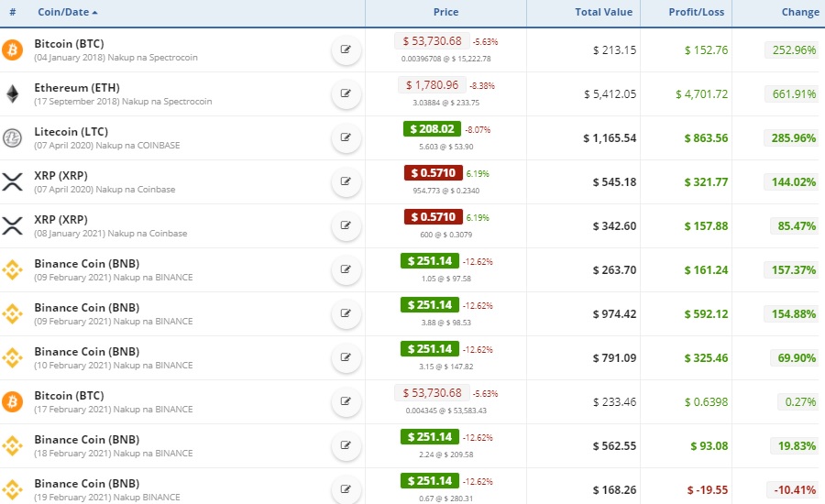The image size is (825, 504).
Task: Edit the Bitcoin 04 January 2018 entry
Action: point(346,49)
